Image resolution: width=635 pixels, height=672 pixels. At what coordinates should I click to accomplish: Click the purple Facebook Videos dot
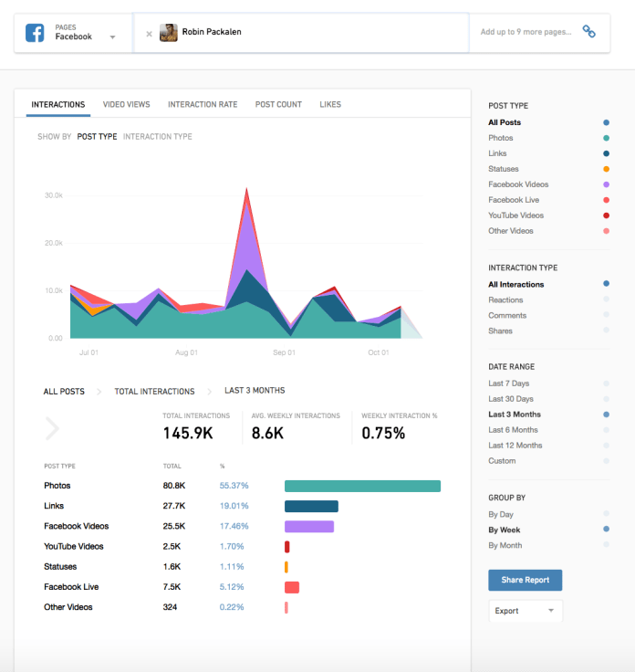tap(606, 184)
